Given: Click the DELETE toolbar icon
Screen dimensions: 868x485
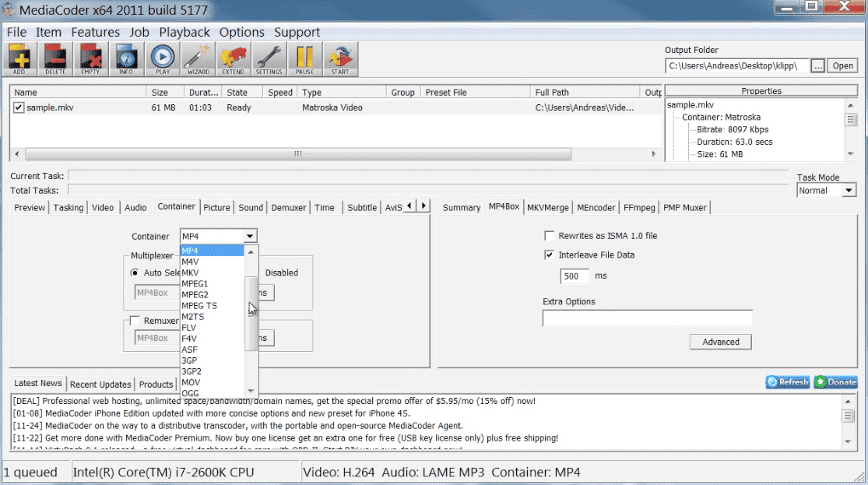Looking at the screenshot, I should pyautogui.click(x=55, y=58).
